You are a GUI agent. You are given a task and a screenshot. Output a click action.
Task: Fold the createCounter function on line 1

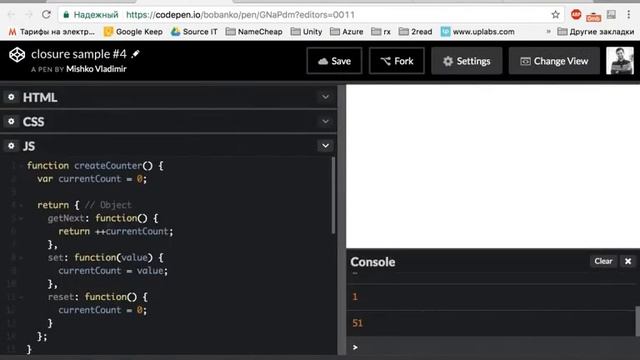21,166
